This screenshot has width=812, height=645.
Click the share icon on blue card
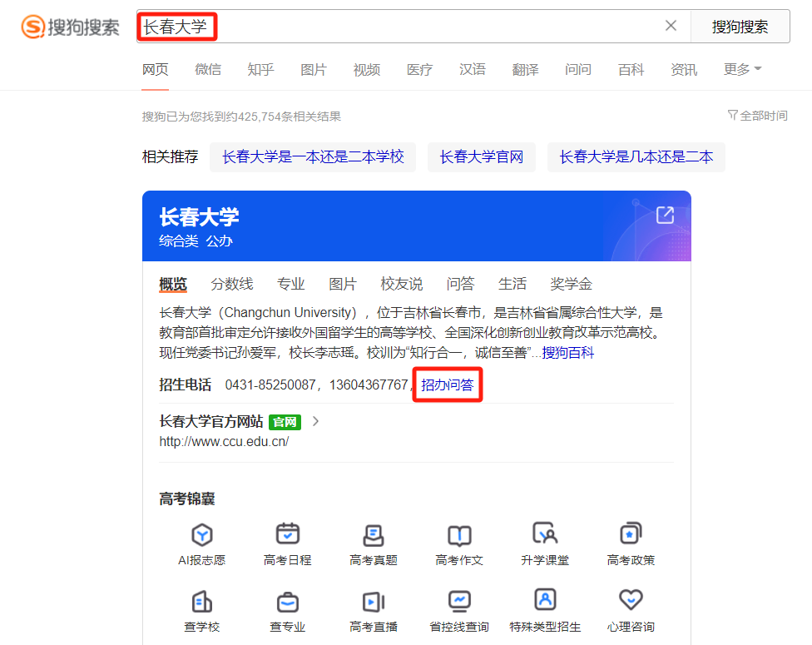[x=665, y=216]
